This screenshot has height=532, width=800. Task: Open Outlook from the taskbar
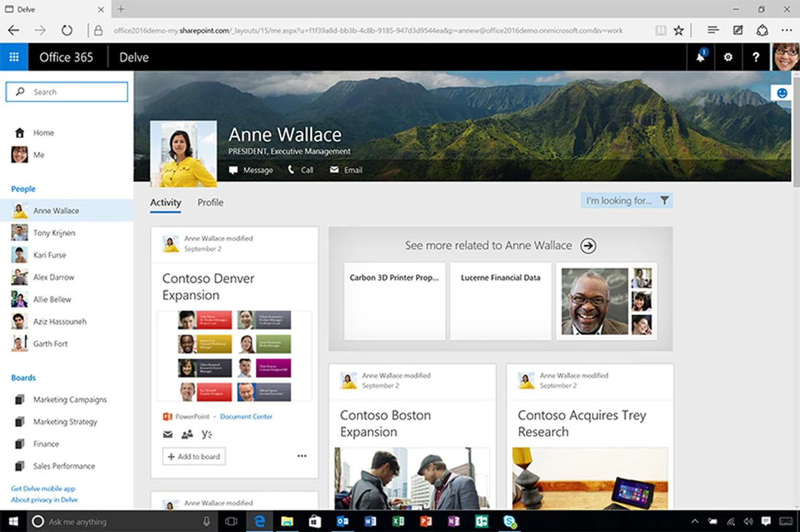[x=342, y=521]
